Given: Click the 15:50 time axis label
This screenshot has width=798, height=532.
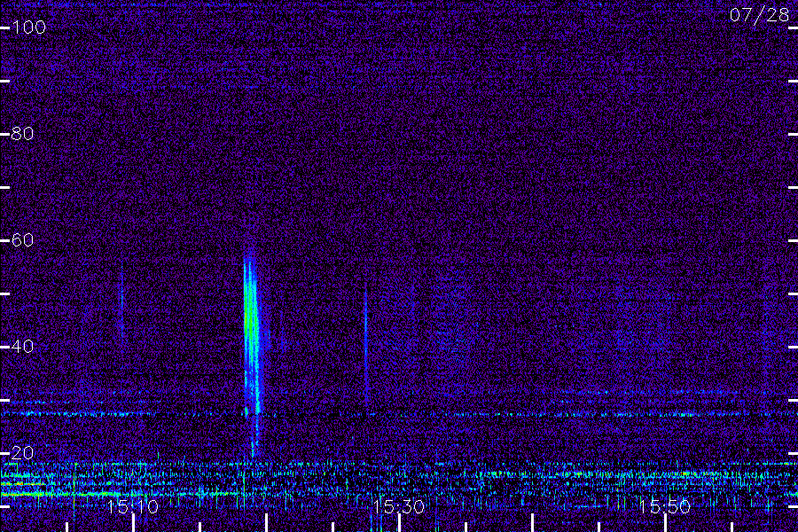Looking at the screenshot, I should pos(665,506).
